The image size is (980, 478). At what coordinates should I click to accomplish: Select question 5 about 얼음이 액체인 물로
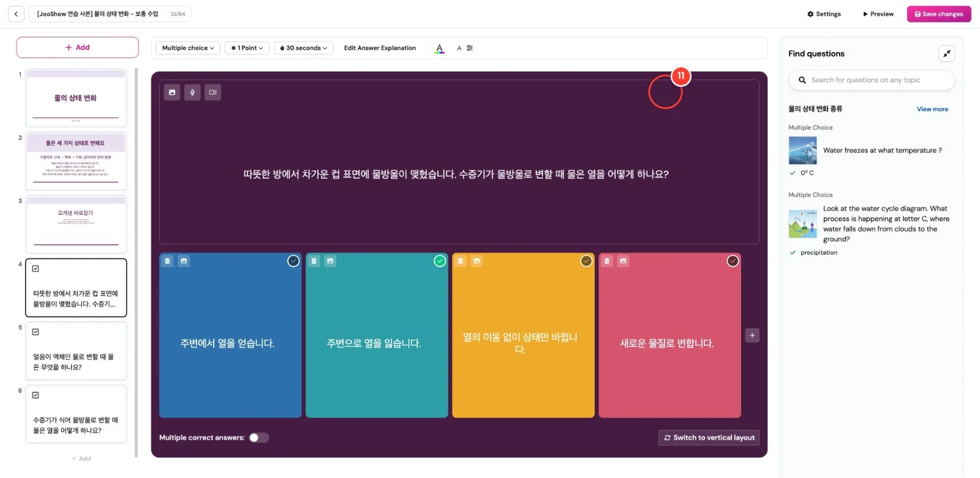(76, 351)
